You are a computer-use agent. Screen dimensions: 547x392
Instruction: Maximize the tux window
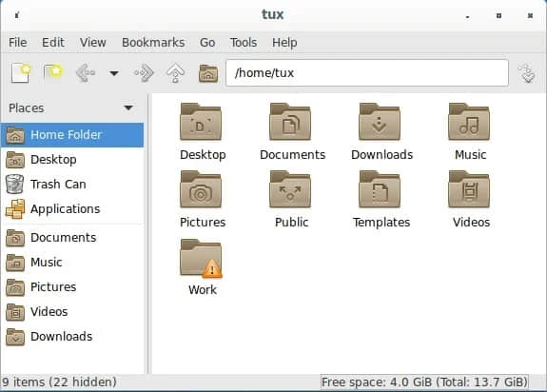tap(498, 15)
